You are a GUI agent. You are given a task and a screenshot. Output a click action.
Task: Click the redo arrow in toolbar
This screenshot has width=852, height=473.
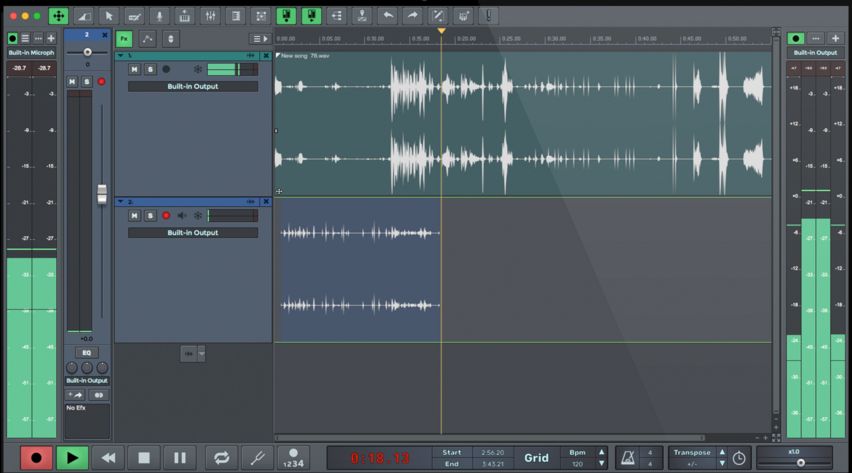412,16
